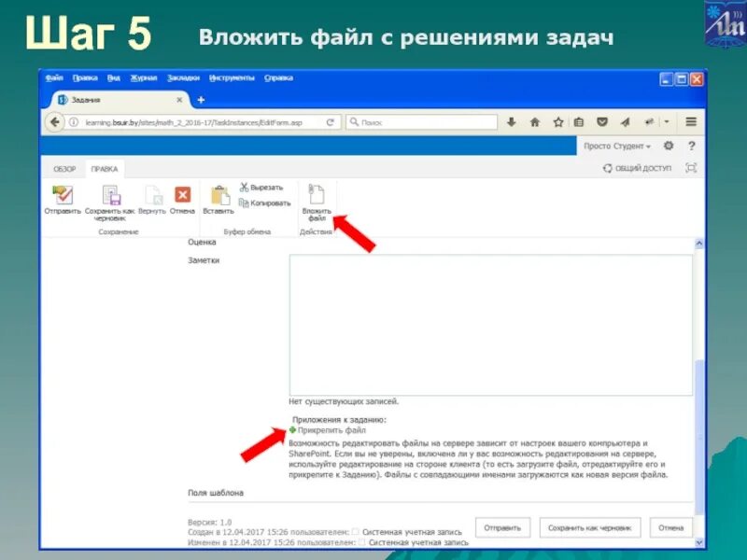Switch to ОБЗОР ribbon tab
This screenshot has height=560, width=747.
click(x=64, y=169)
